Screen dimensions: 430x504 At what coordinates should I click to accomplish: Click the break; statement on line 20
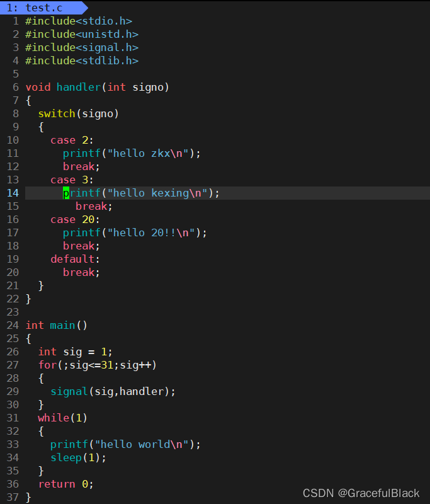(x=81, y=273)
